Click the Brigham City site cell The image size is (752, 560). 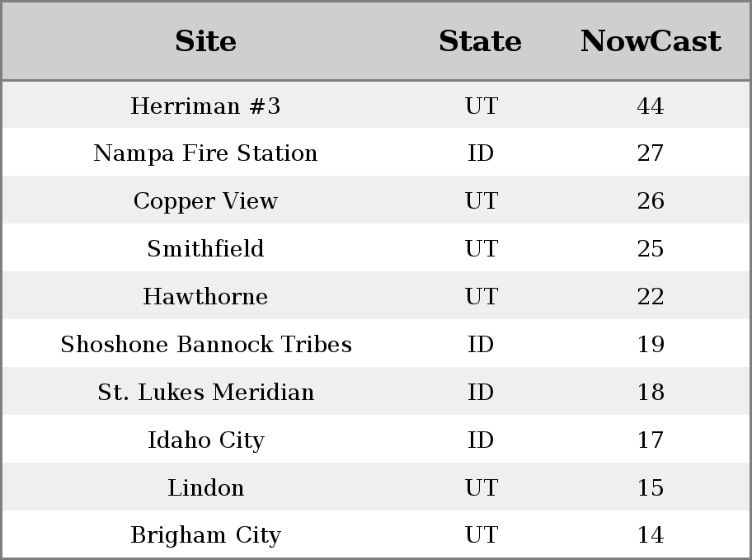click(206, 534)
